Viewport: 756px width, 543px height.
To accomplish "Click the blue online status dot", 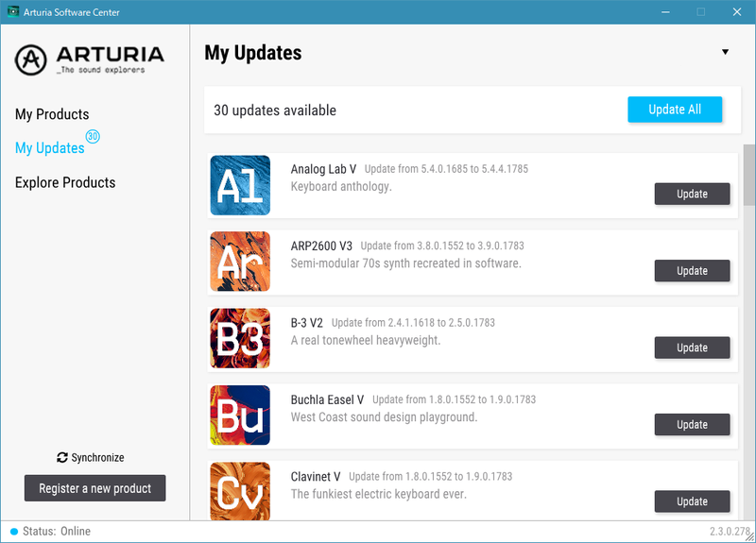I will (x=14, y=532).
